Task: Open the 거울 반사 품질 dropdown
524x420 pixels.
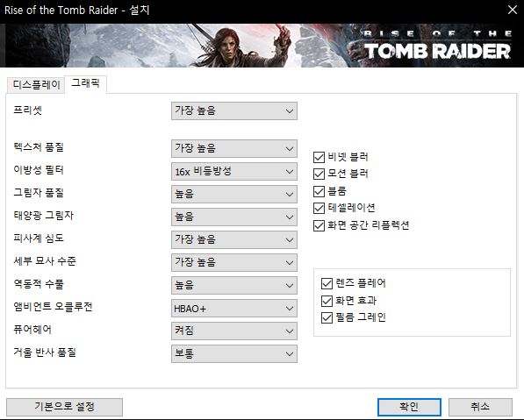Action: click(x=234, y=354)
